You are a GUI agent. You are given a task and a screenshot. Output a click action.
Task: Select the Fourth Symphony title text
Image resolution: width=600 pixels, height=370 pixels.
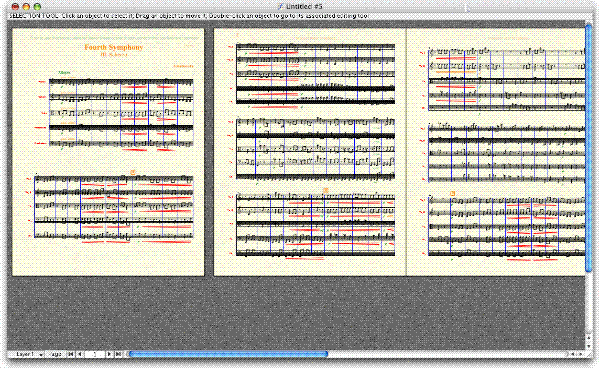[x=114, y=47]
